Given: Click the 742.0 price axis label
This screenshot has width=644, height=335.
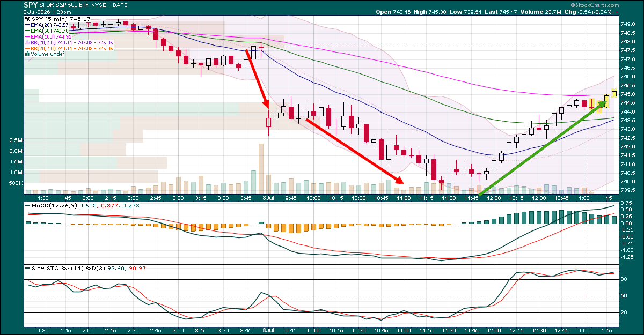Looking at the screenshot, I should (x=628, y=147).
